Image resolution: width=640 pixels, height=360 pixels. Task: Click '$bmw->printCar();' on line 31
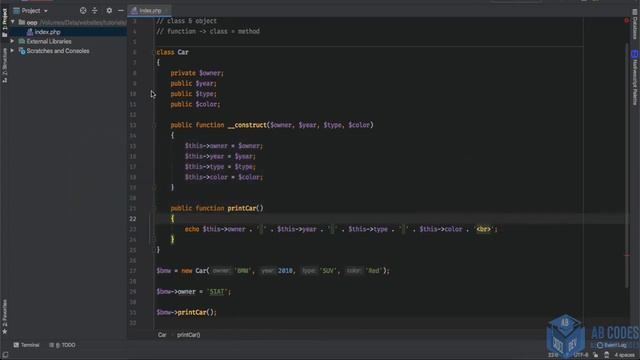point(187,312)
